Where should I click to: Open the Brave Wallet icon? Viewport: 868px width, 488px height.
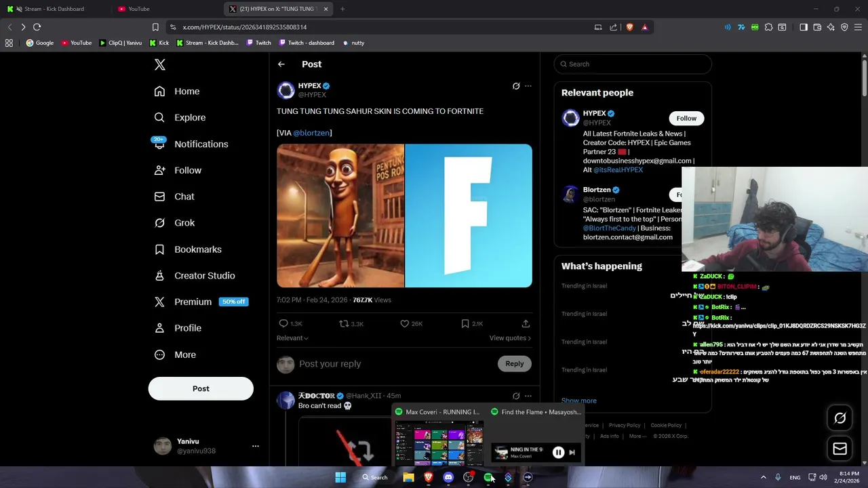tap(817, 27)
